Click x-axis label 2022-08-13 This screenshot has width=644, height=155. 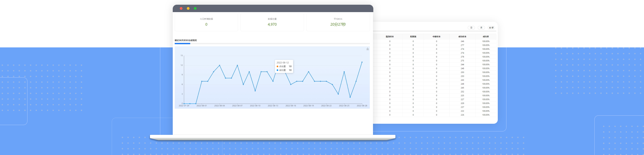tap(273, 106)
